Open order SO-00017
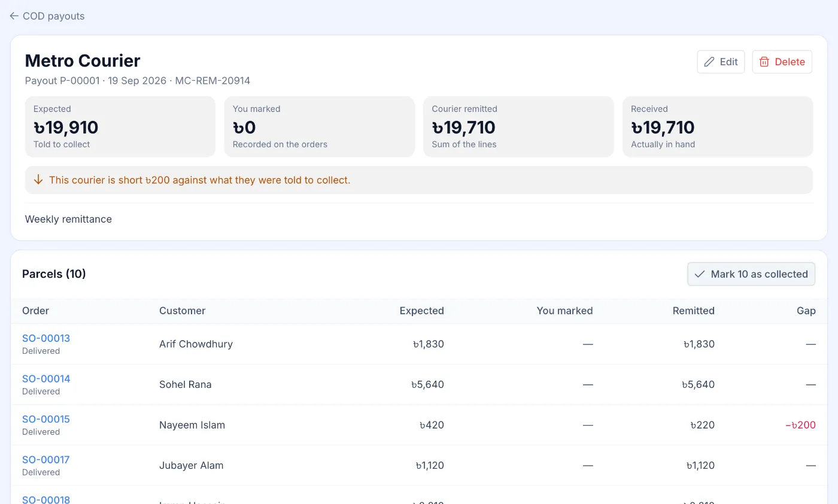The width and height of the screenshot is (838, 504). point(46,460)
